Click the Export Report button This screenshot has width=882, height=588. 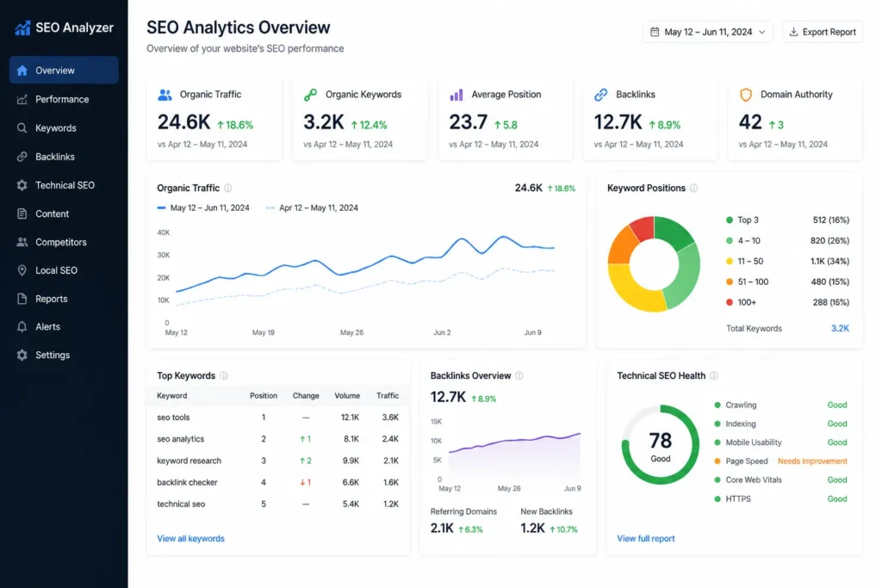pyautogui.click(x=823, y=32)
